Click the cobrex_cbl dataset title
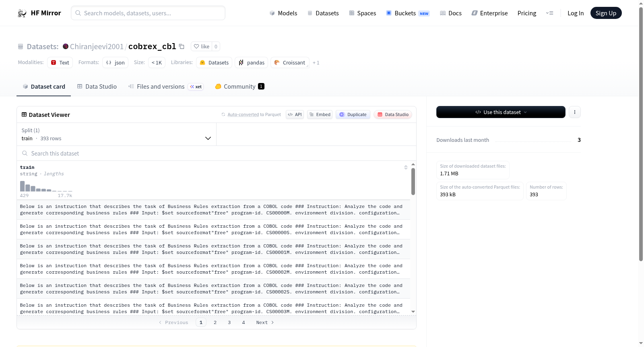Screen dimensions: 644x347 152,46
